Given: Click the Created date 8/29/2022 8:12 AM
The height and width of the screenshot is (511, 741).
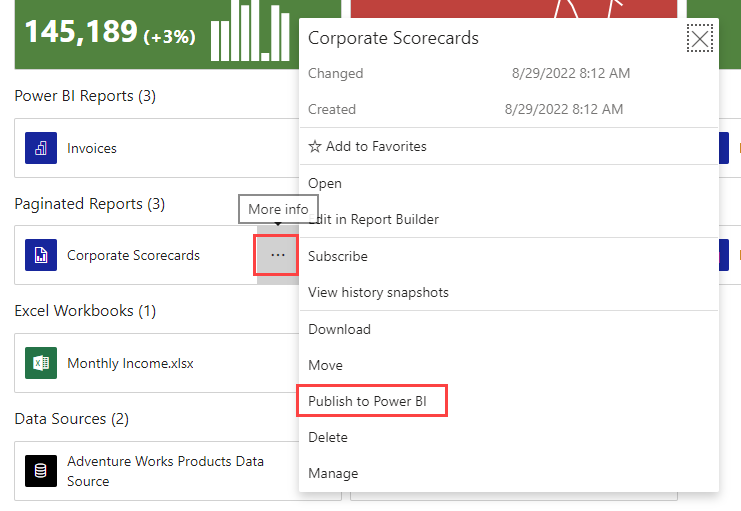Looking at the screenshot, I should click(564, 109).
